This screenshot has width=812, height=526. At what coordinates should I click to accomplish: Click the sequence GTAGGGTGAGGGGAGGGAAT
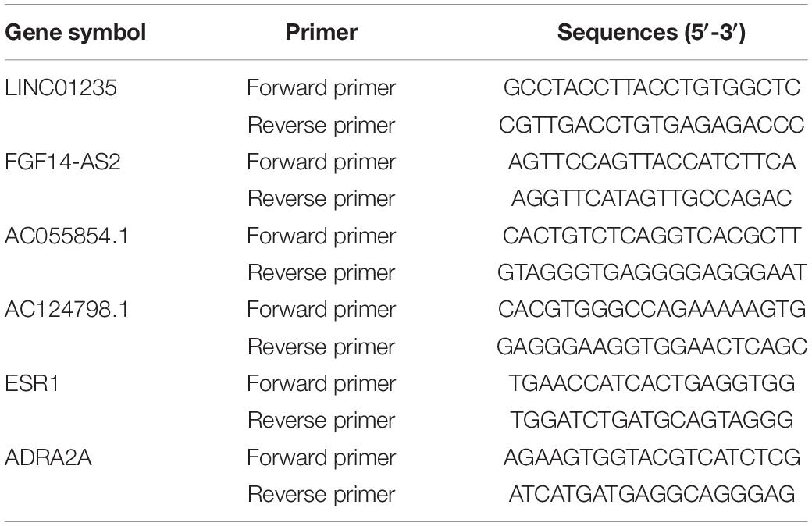coord(652,272)
